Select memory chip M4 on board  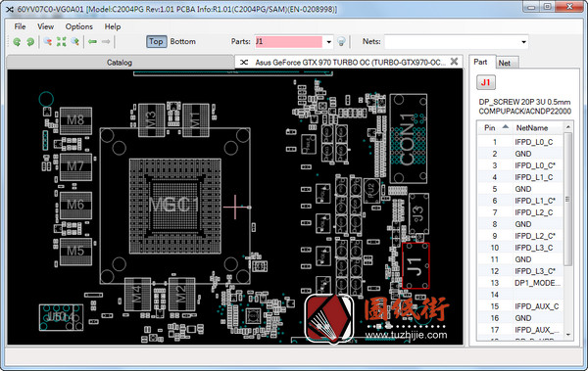[x=137, y=295]
